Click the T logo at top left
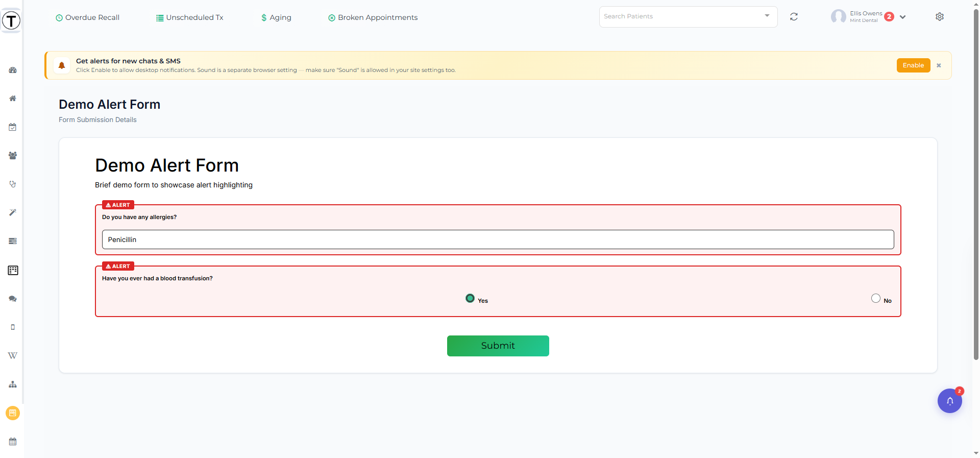This screenshot has height=458, width=980. pyautogui.click(x=11, y=21)
